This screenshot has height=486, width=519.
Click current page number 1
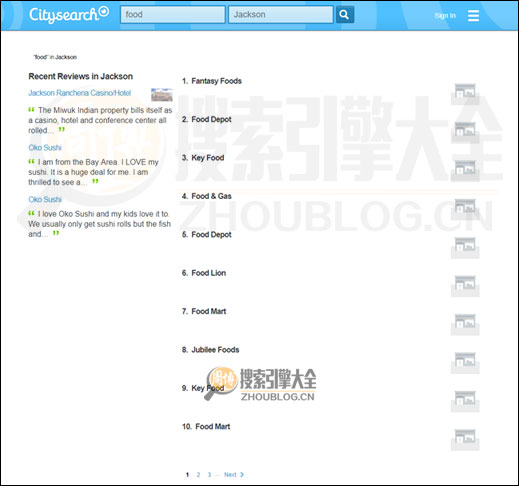187,475
